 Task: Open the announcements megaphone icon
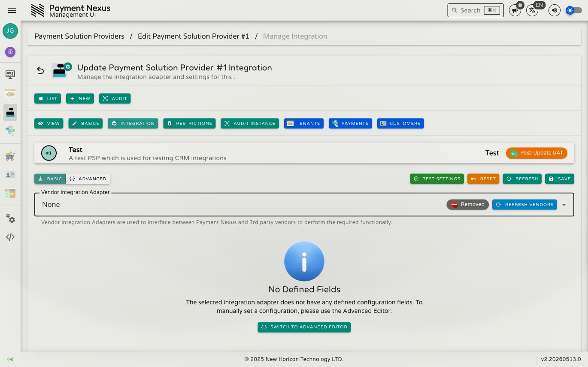(x=515, y=11)
